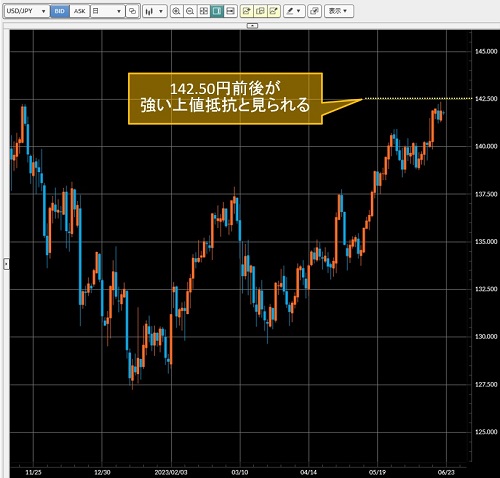Click the 11/25 date axis label
The image size is (500, 478).
coord(33,472)
